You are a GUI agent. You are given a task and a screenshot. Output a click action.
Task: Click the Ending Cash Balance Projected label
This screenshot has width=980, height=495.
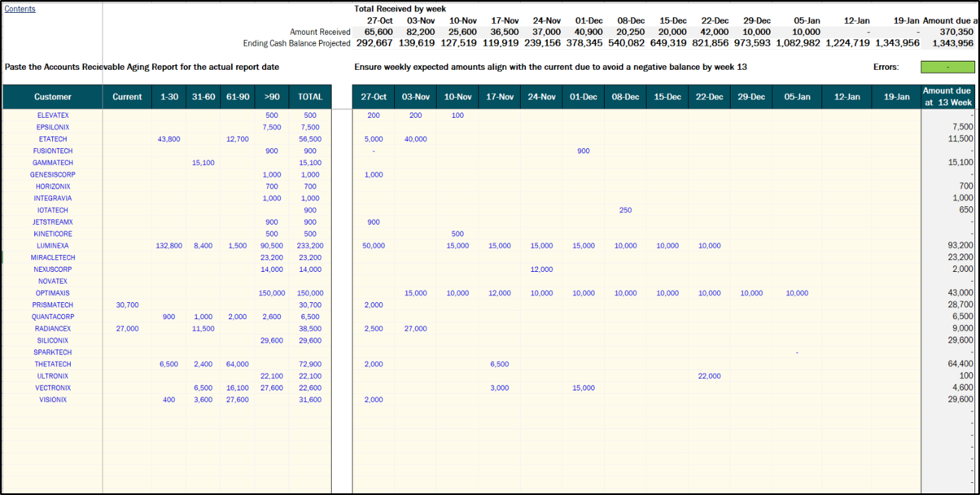(297, 43)
